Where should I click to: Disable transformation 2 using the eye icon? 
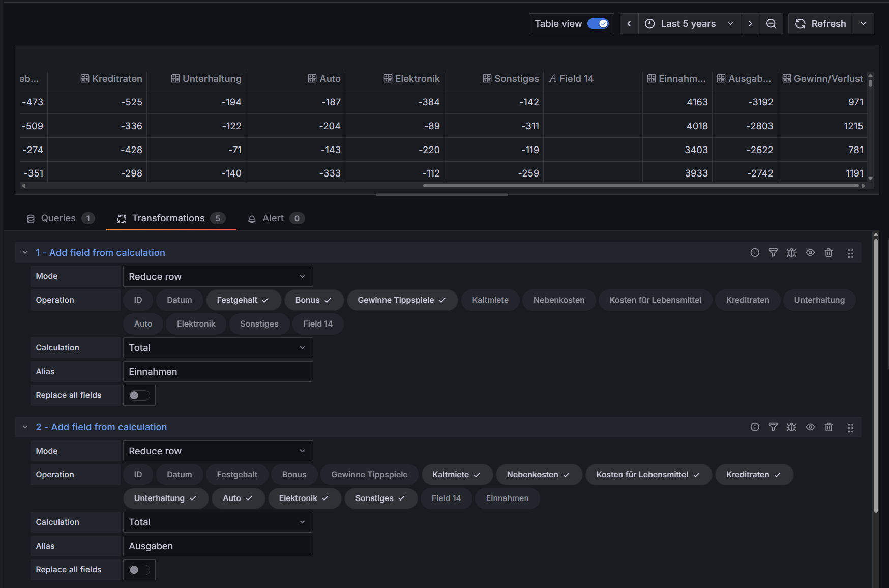[x=810, y=427]
